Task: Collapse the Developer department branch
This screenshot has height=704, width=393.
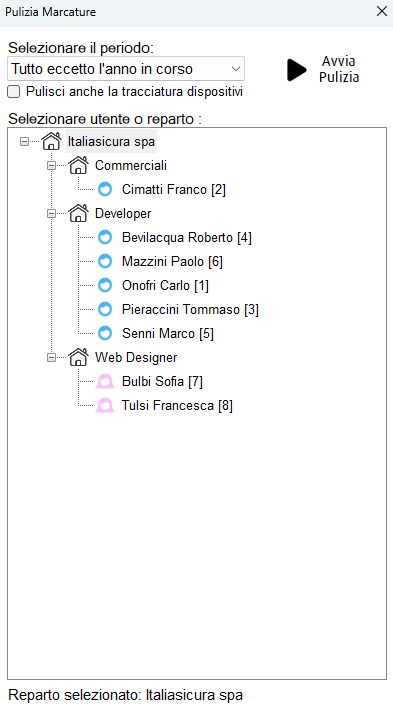Action: tap(52, 214)
